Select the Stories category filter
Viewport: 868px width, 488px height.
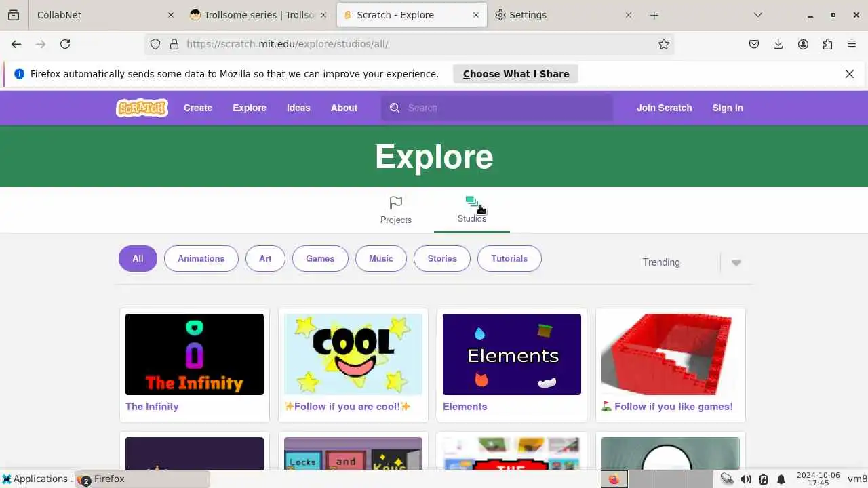(442, 258)
